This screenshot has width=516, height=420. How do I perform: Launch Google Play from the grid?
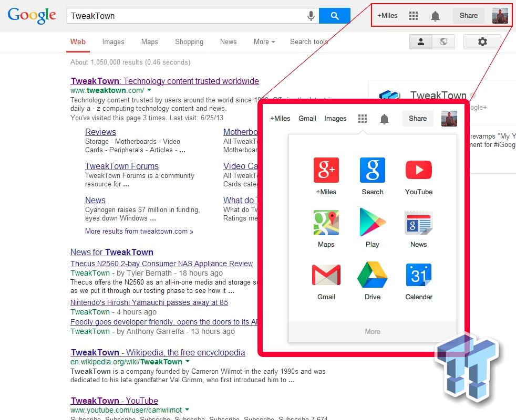coord(372,223)
